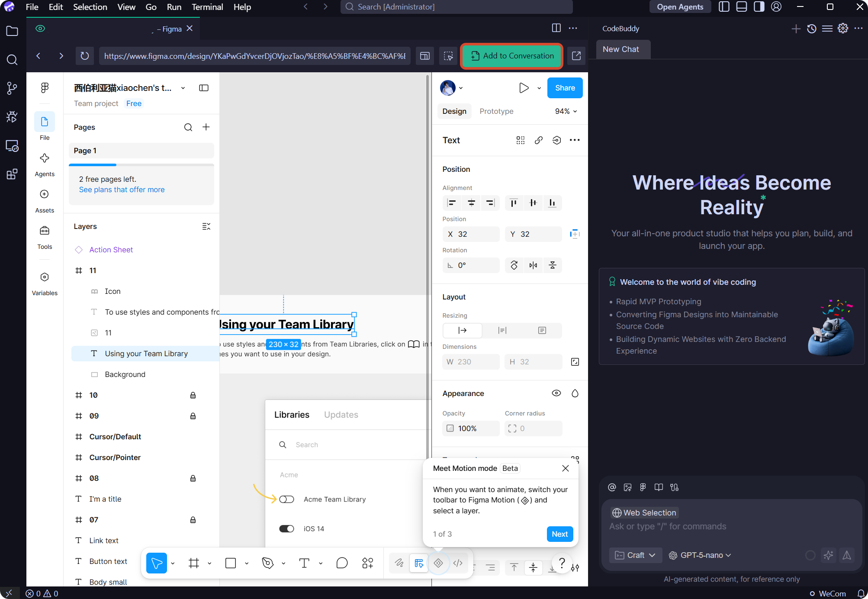
Task: Switch to Figma Motion mode icon
Action: (x=438, y=563)
